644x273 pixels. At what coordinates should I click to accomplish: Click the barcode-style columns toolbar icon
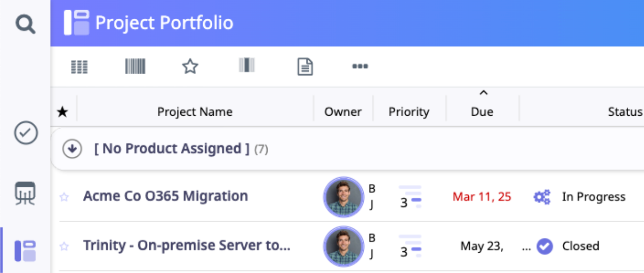tap(135, 66)
